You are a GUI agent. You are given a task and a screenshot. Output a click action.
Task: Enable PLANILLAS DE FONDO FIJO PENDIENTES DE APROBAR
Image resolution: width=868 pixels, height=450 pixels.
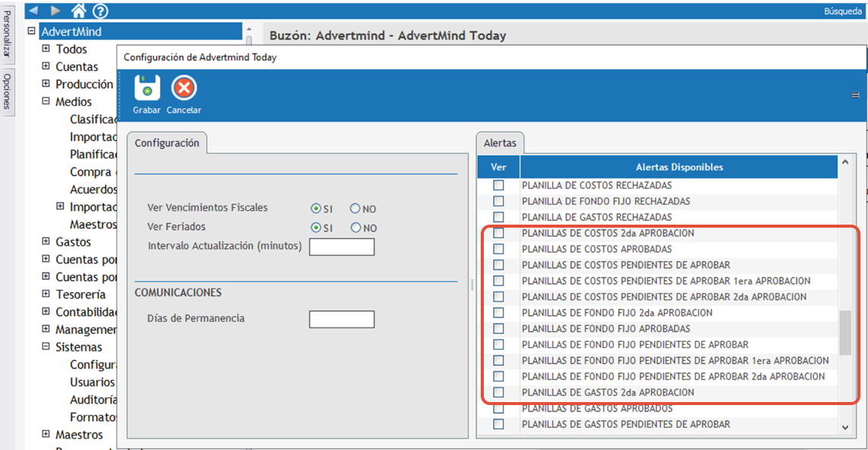[498, 344]
